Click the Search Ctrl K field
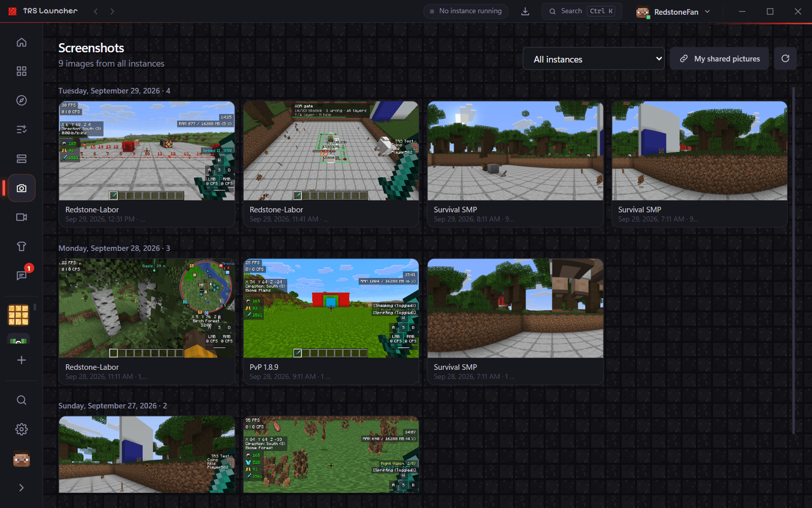 [582, 11]
